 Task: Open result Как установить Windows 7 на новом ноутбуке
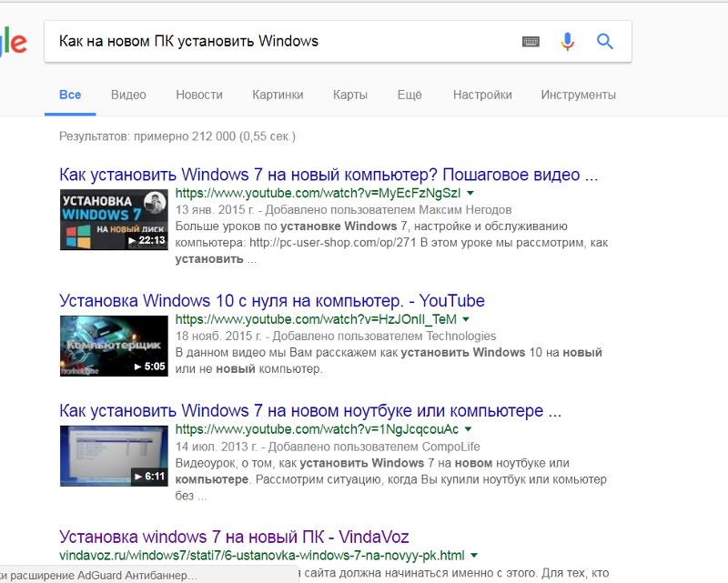coord(310,411)
